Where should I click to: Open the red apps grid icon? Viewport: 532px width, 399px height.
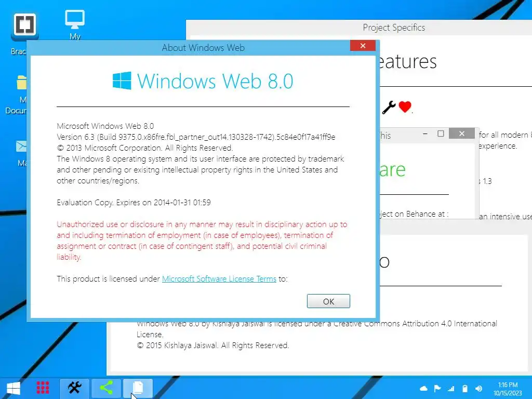(x=43, y=388)
